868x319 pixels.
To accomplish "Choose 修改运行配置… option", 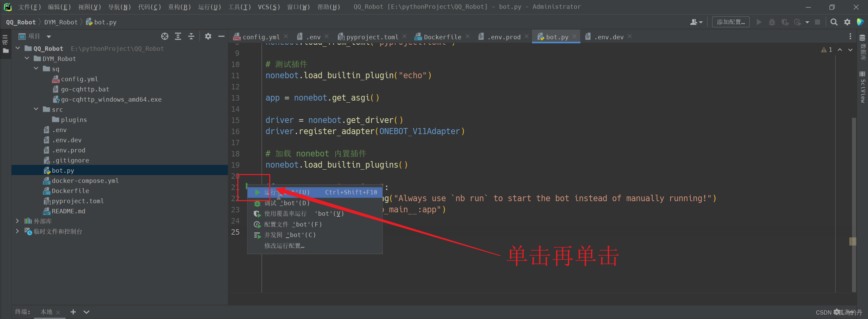I will click(315, 246).
